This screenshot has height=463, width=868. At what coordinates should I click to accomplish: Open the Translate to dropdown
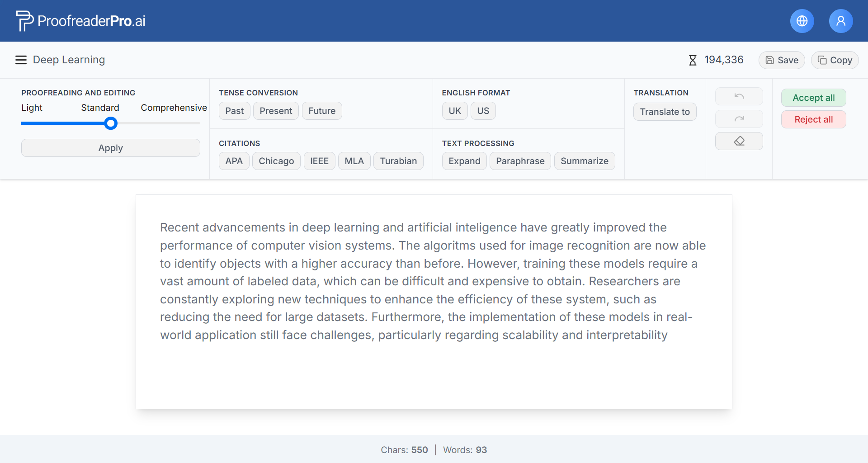(x=665, y=112)
